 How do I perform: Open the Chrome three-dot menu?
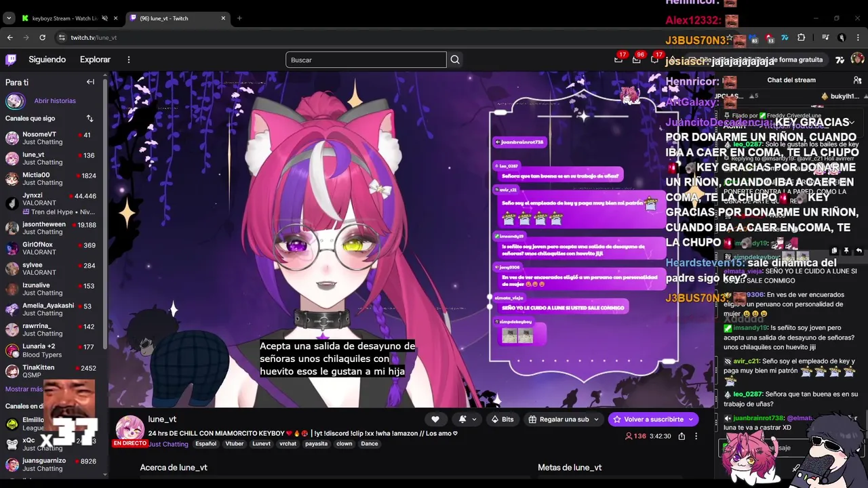pyautogui.click(x=859, y=37)
